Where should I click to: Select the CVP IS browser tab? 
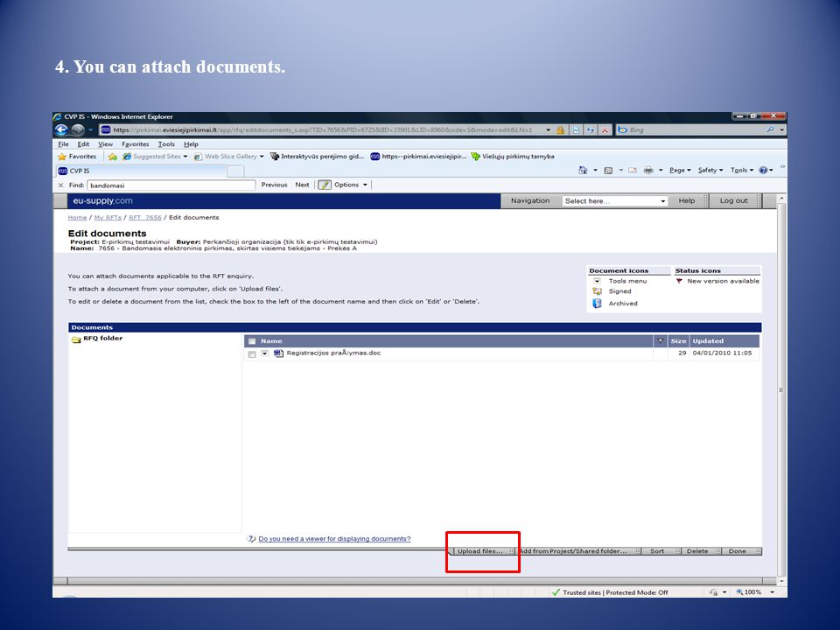141,171
